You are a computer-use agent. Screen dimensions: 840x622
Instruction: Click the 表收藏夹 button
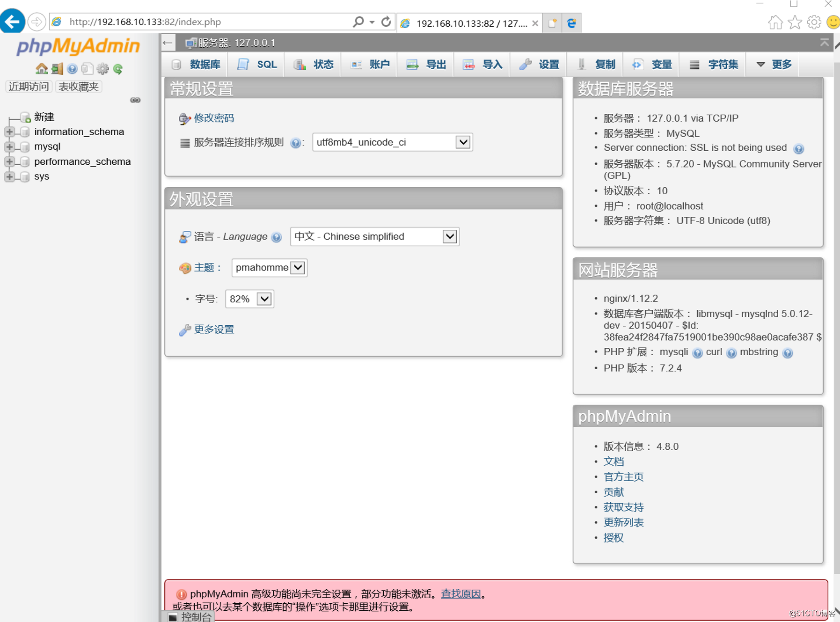point(79,87)
